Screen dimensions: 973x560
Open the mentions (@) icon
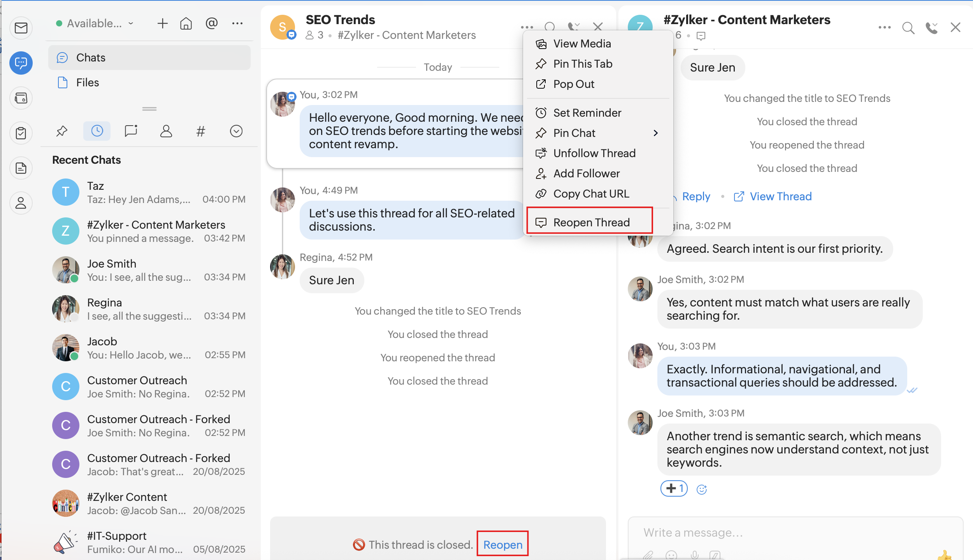click(x=211, y=24)
